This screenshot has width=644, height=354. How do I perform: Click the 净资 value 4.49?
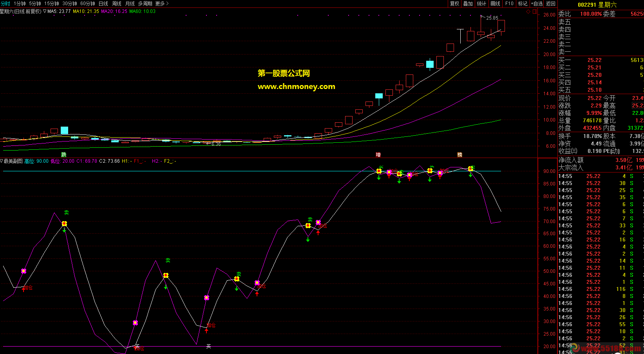596,143
